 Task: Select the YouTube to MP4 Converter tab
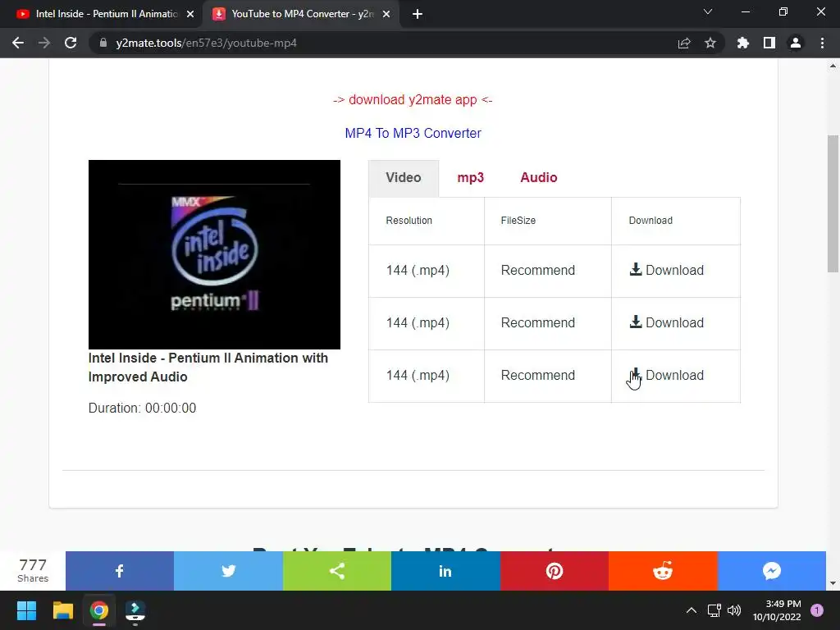pos(300,14)
